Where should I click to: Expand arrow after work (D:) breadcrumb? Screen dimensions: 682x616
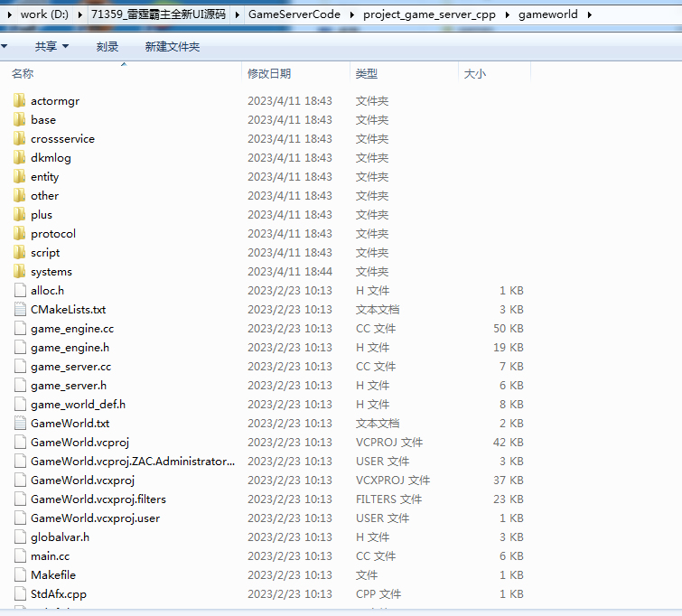click(x=79, y=14)
